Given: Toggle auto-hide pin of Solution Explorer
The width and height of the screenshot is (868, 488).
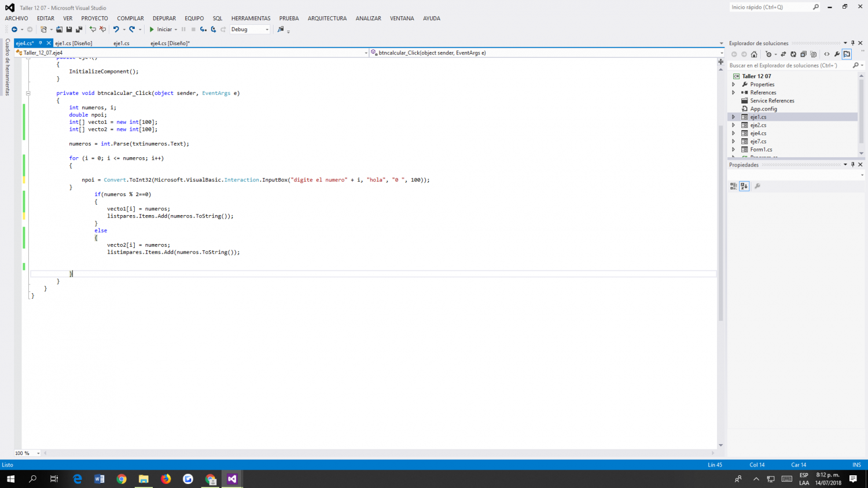Looking at the screenshot, I should tap(852, 43).
